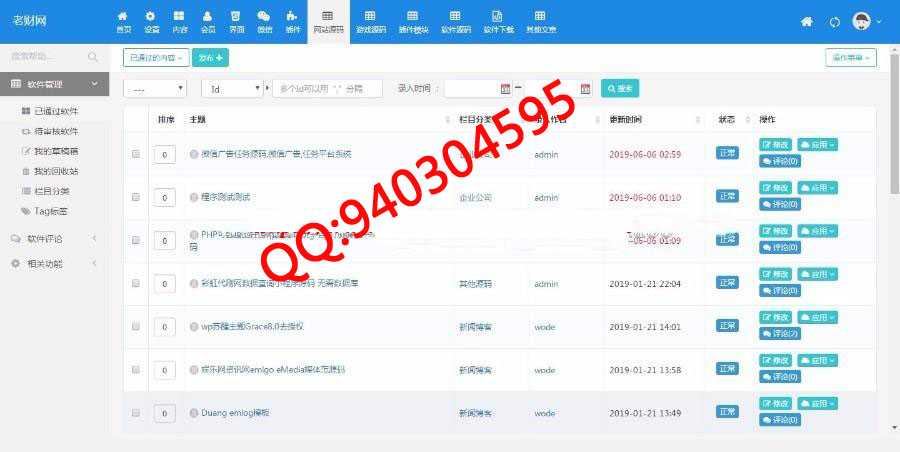Viewport: 900px width, 452px height.
Task: Tick the checkbox for 微信广告任务源码 row
Action: click(x=136, y=154)
